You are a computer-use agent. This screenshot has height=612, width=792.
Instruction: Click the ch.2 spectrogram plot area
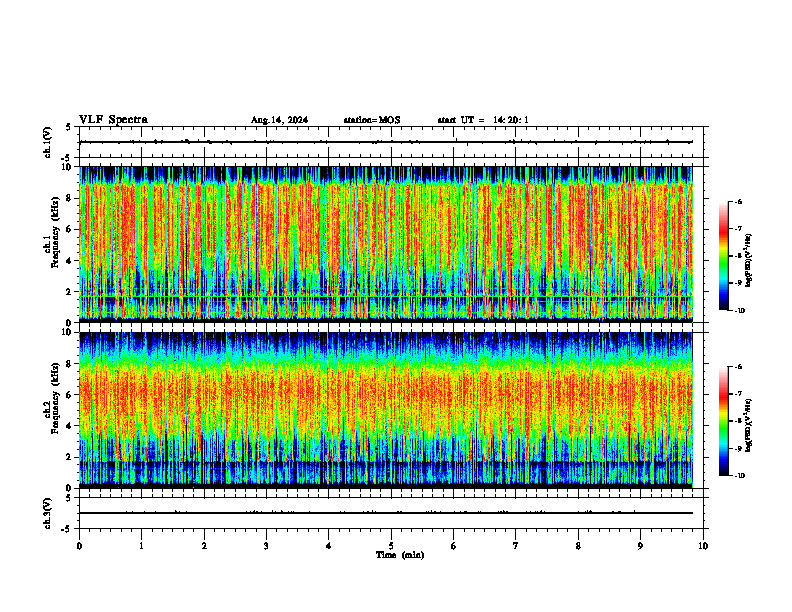386,410
